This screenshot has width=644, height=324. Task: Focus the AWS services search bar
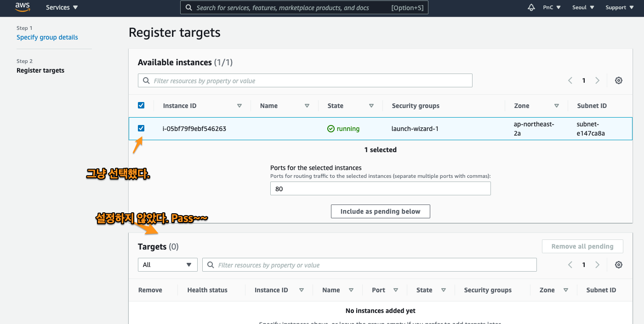[304, 8]
